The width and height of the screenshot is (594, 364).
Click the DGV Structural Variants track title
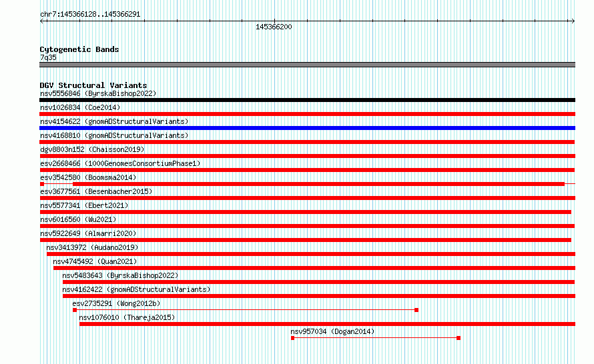[93, 85]
